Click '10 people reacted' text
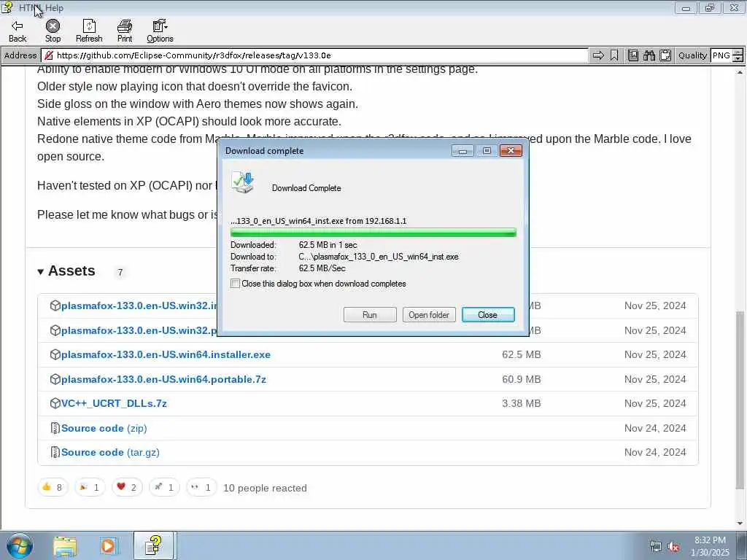This screenshot has height=560, width=747. (265, 488)
